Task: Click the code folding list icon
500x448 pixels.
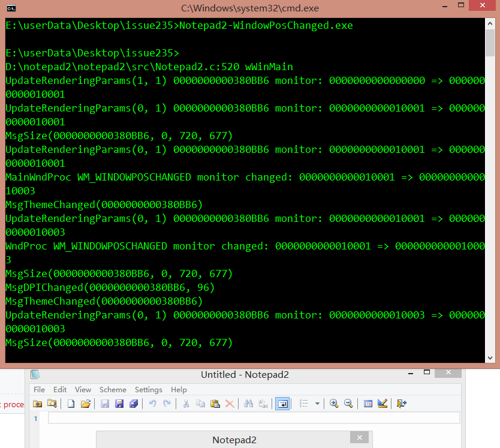Action: [x=303, y=404]
